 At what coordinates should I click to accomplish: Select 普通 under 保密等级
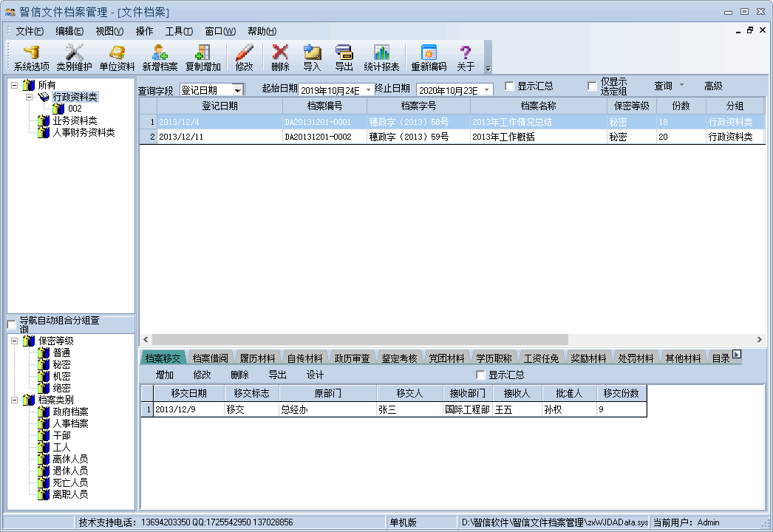61,352
